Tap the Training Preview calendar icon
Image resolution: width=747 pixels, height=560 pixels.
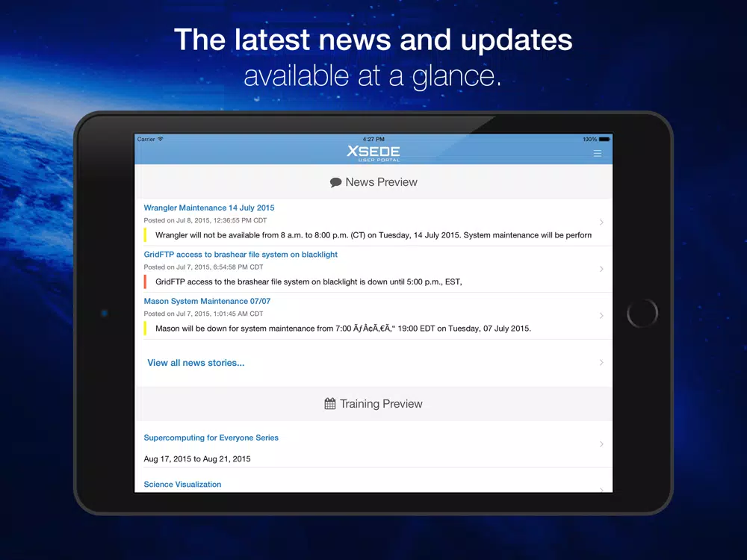point(329,404)
